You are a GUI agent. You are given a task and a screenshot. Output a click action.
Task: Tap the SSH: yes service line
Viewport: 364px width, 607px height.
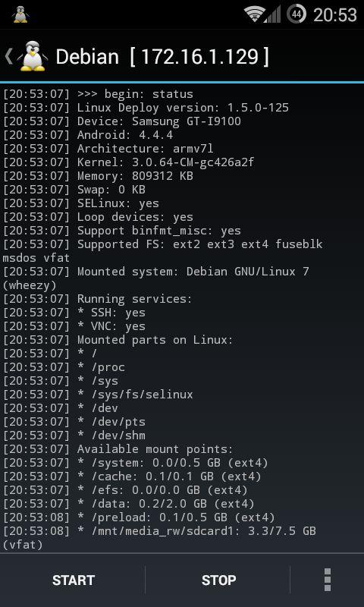(x=74, y=313)
